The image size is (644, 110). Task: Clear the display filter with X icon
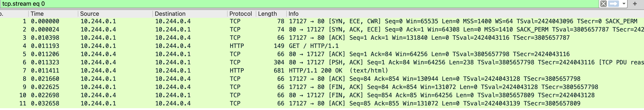(x=603, y=4)
